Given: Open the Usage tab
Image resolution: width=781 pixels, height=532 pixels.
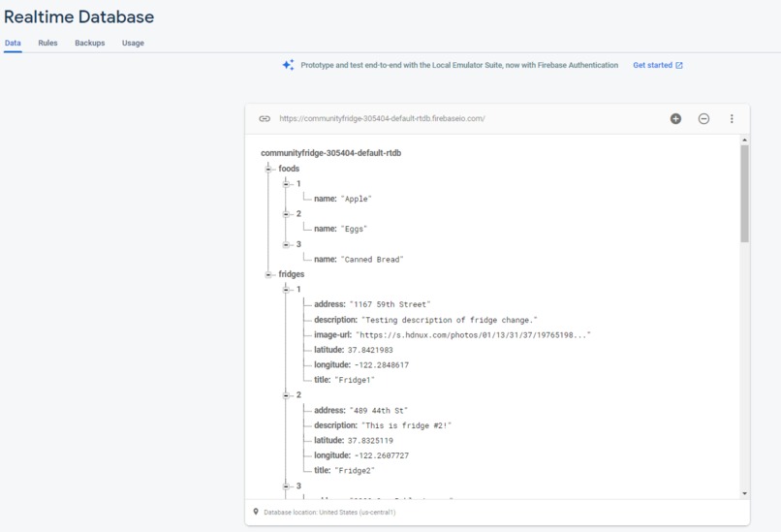Looking at the screenshot, I should (133, 43).
